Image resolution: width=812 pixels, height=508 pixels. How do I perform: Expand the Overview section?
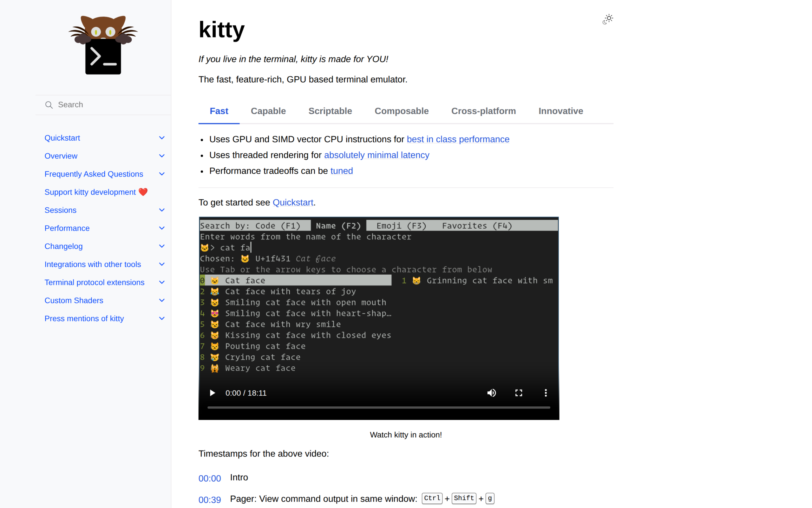(x=162, y=156)
